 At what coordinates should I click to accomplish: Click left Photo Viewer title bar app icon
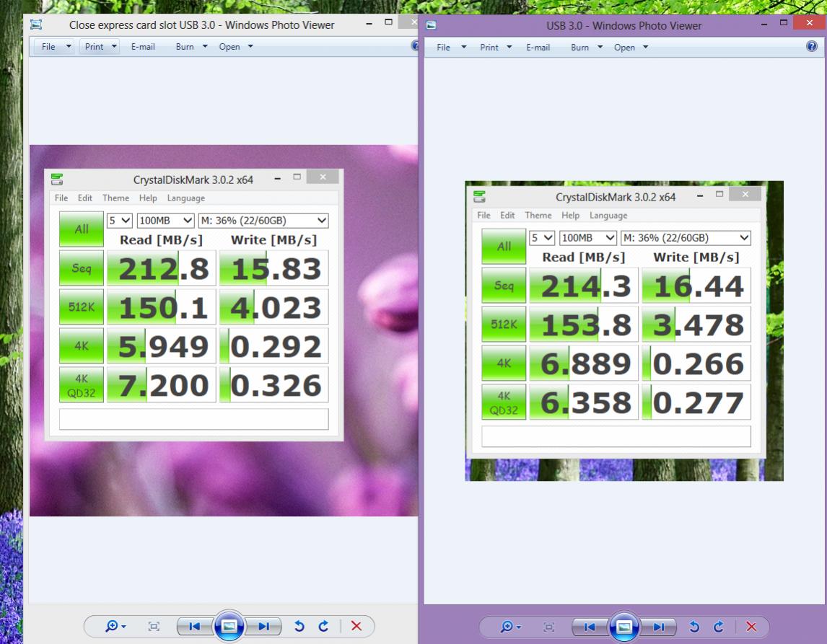click(x=36, y=25)
